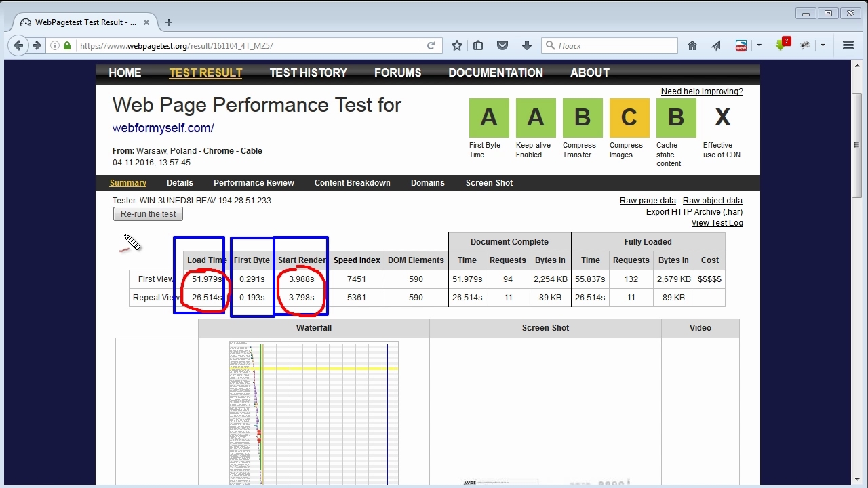Viewport: 868px width, 488px height.
Task: Open the downloads arrow icon
Action: (526, 45)
